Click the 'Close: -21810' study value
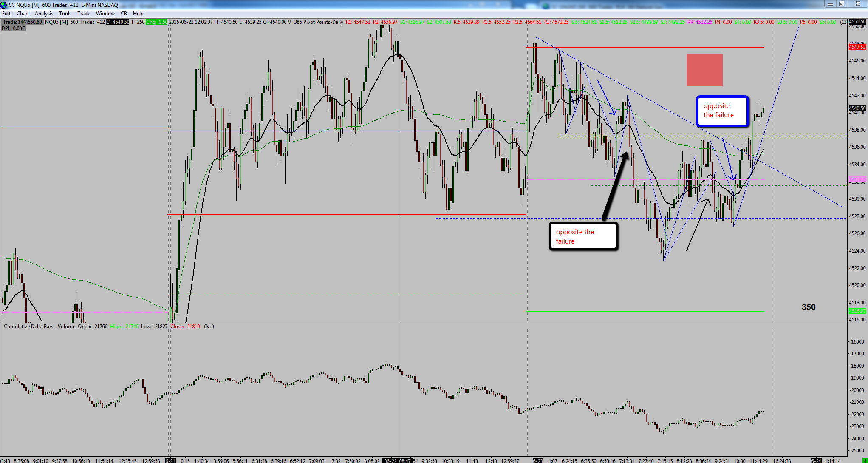This screenshot has height=463, width=868. [185, 327]
